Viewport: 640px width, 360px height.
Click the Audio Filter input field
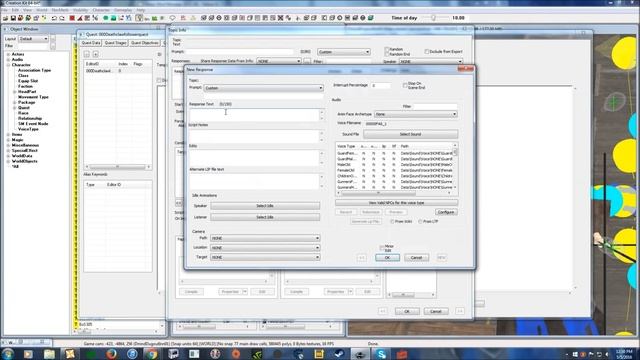pyautogui.click(x=435, y=107)
